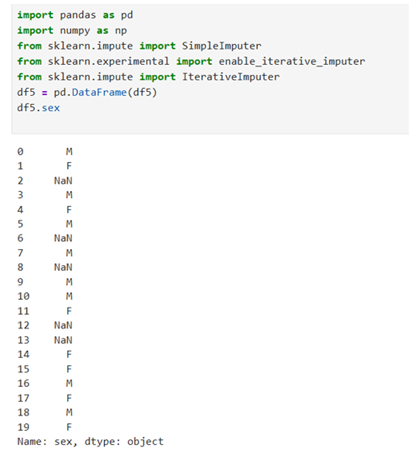Select the output row 0 value M
This screenshot has height=449, width=409.
pos(69,152)
